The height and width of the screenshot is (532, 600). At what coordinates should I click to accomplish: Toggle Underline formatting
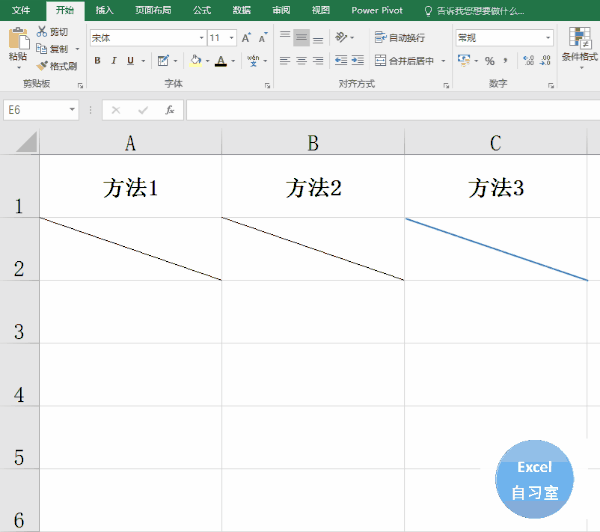tap(130, 60)
